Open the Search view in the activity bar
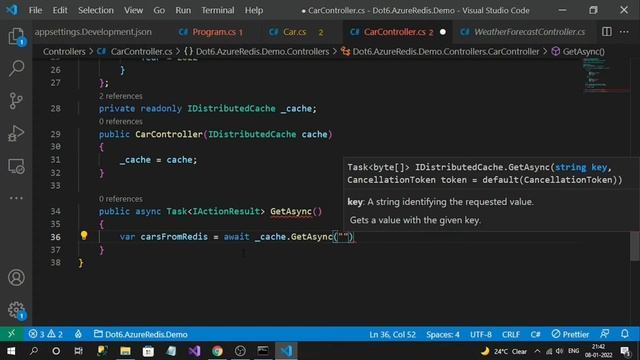Screen dimensions: 640x360 [x=16, y=68]
